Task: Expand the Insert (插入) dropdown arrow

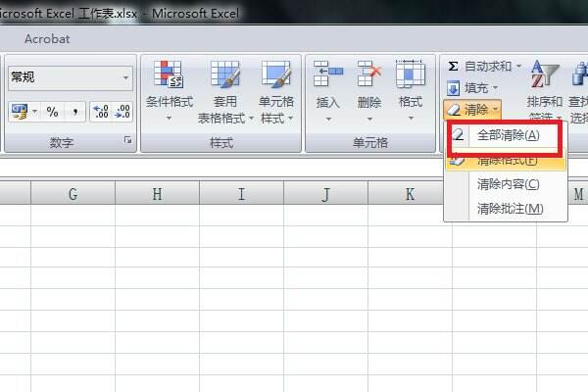Action: point(328,119)
